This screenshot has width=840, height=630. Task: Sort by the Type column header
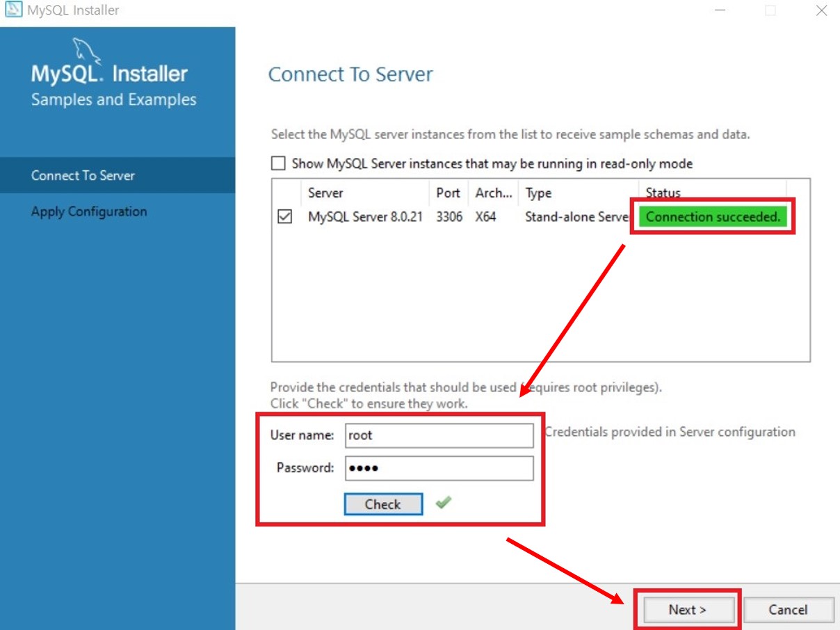(579, 193)
